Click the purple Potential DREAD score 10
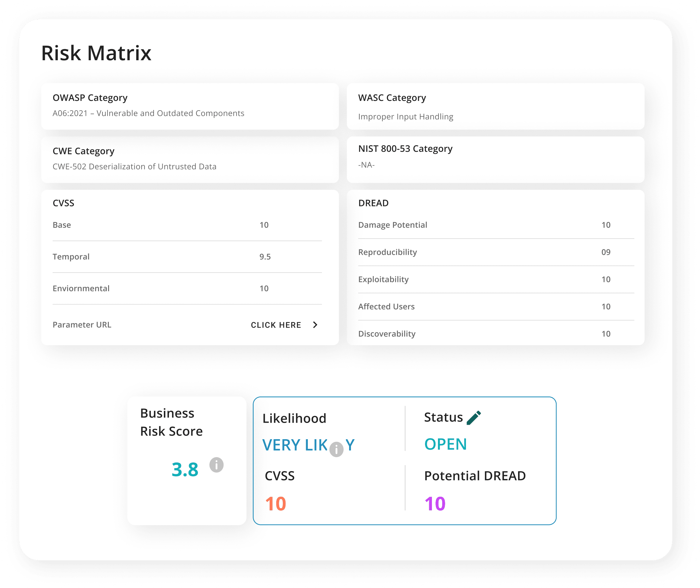The width and height of the screenshot is (700, 588). click(435, 504)
